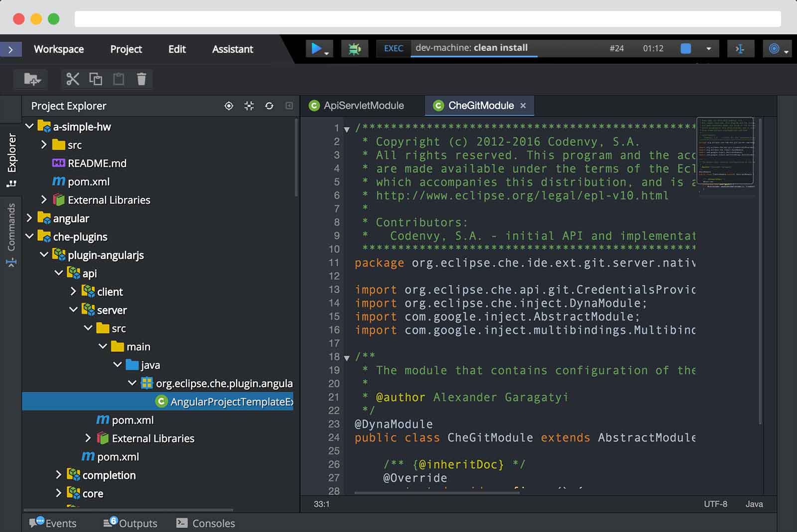Click the terminal icon in the left sidebar

[x=10, y=263]
